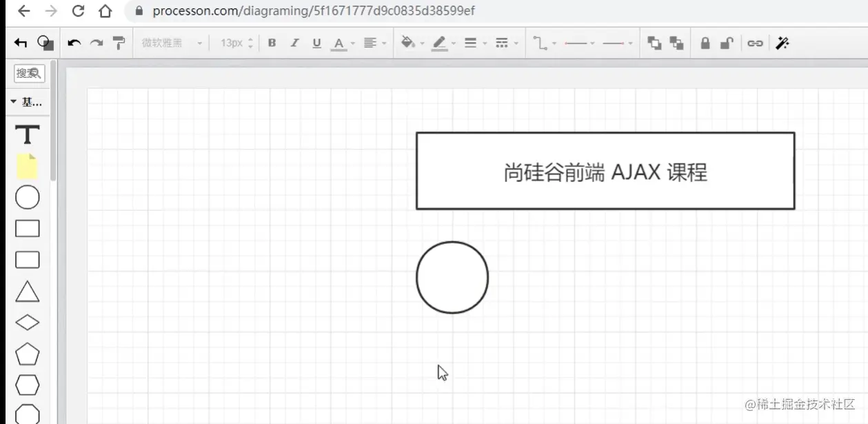This screenshot has height=424, width=868.
Task: Select the diamond shape in sidebar
Action: click(28, 323)
